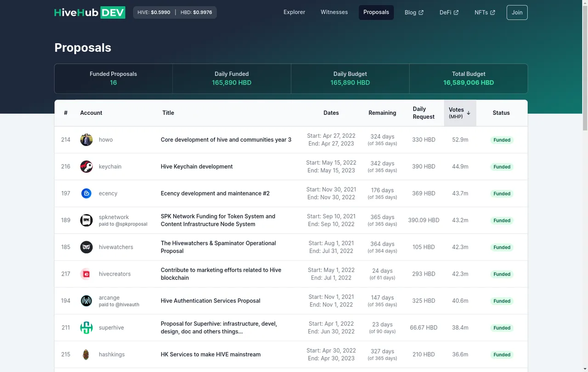The width and height of the screenshot is (588, 372).
Task: Click Total Budget value 16,589,006 HBD
Action: 469,83
